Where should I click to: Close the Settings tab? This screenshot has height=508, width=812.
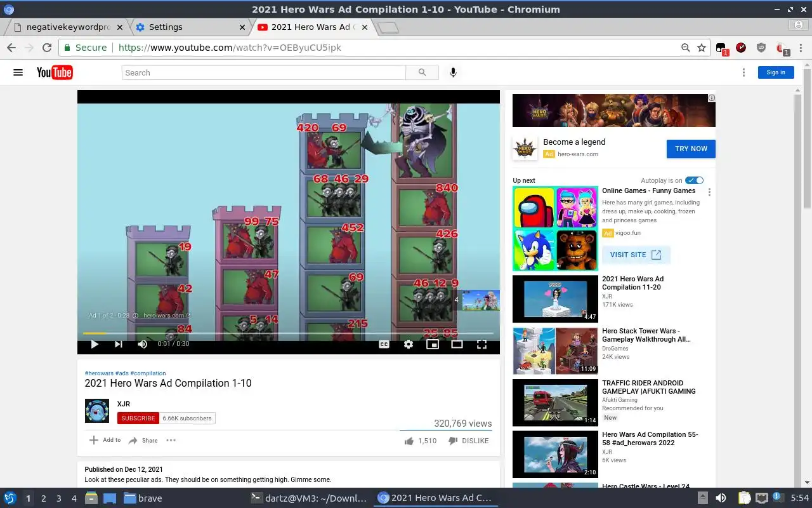[242, 27]
